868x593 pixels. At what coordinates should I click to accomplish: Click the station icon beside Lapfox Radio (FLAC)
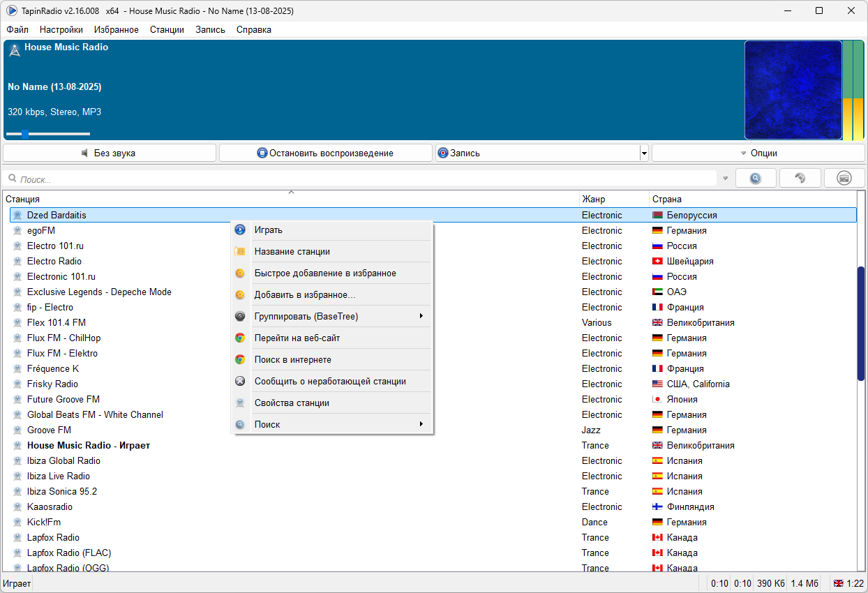point(17,553)
